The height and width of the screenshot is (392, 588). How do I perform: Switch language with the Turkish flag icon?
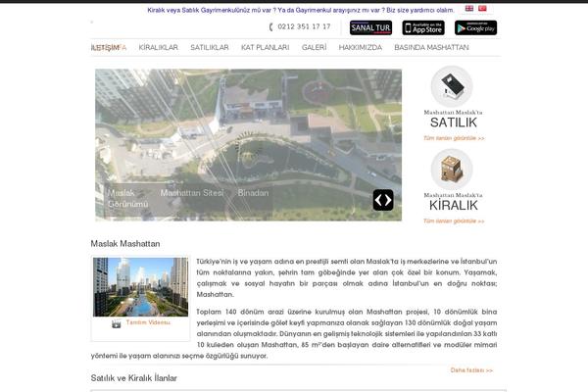pos(482,8)
